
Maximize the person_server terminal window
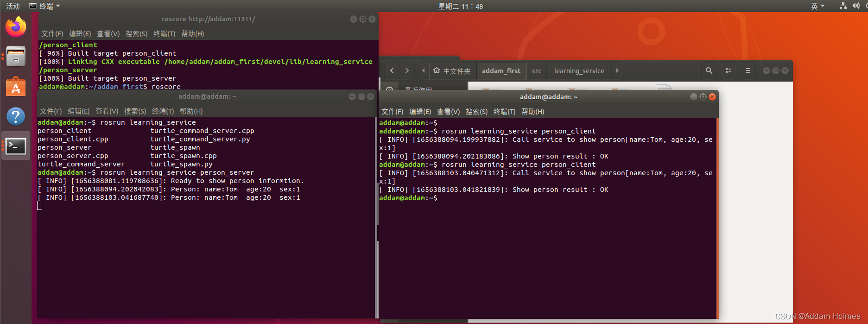(361, 96)
